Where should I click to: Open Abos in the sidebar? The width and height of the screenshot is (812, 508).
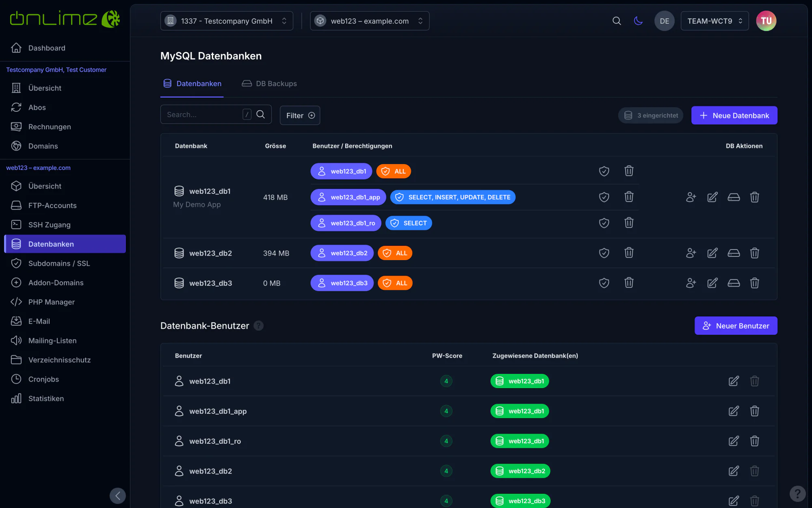pyautogui.click(x=65, y=107)
